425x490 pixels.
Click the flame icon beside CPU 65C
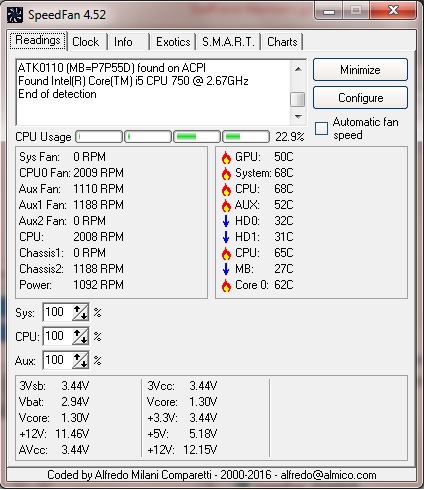[x=226, y=253]
